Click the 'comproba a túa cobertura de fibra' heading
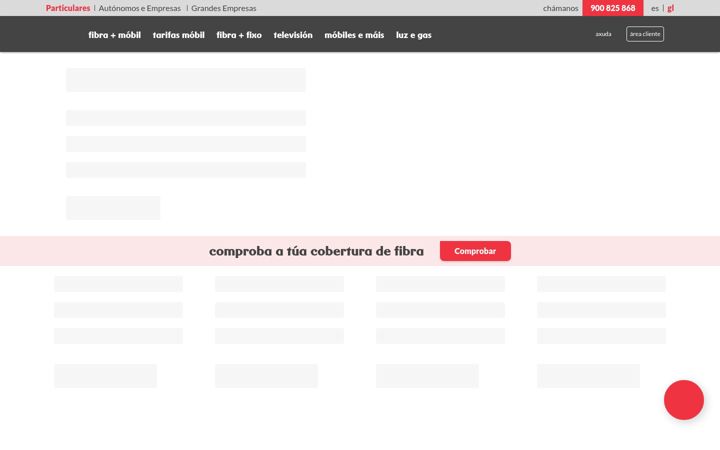Screen dimensions: 720x450 point(316,251)
